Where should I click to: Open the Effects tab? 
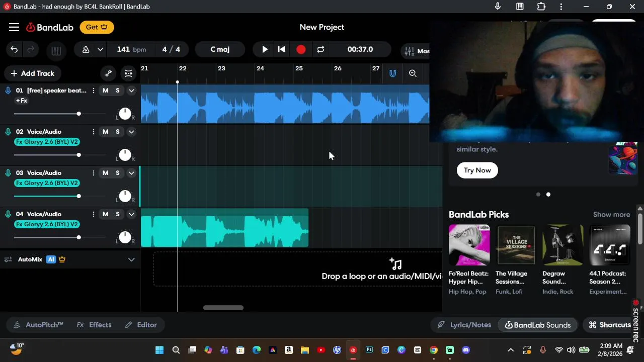tap(94, 325)
